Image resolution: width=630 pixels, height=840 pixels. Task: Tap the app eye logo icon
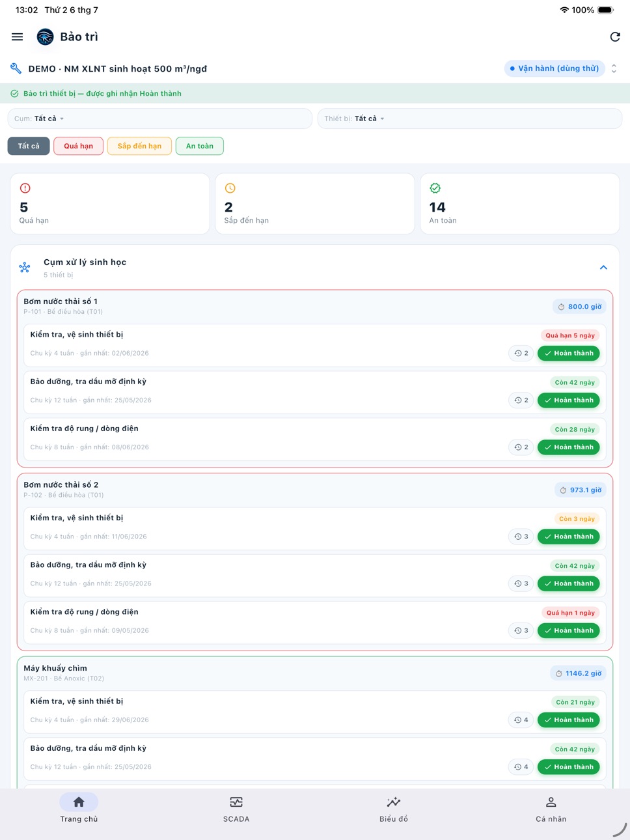45,37
